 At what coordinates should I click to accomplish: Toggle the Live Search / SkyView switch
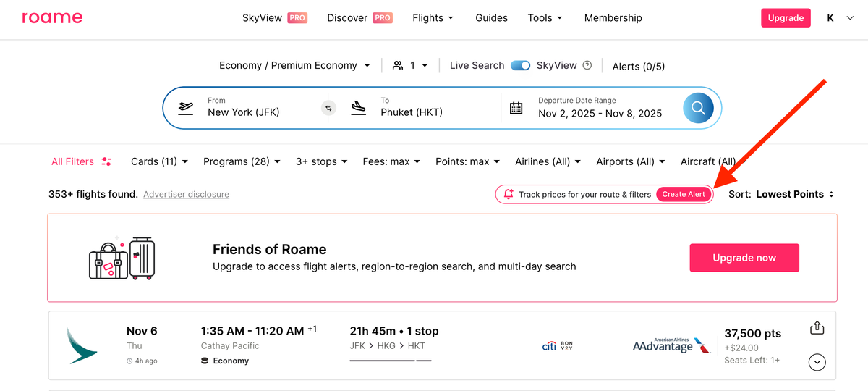(x=520, y=65)
